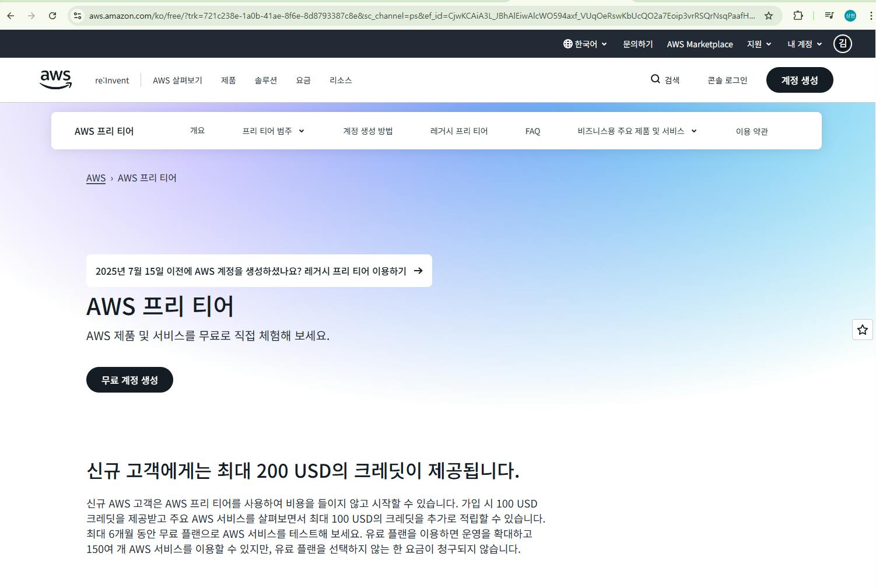
Task: Open 콘솔 로그인
Action: tap(727, 80)
